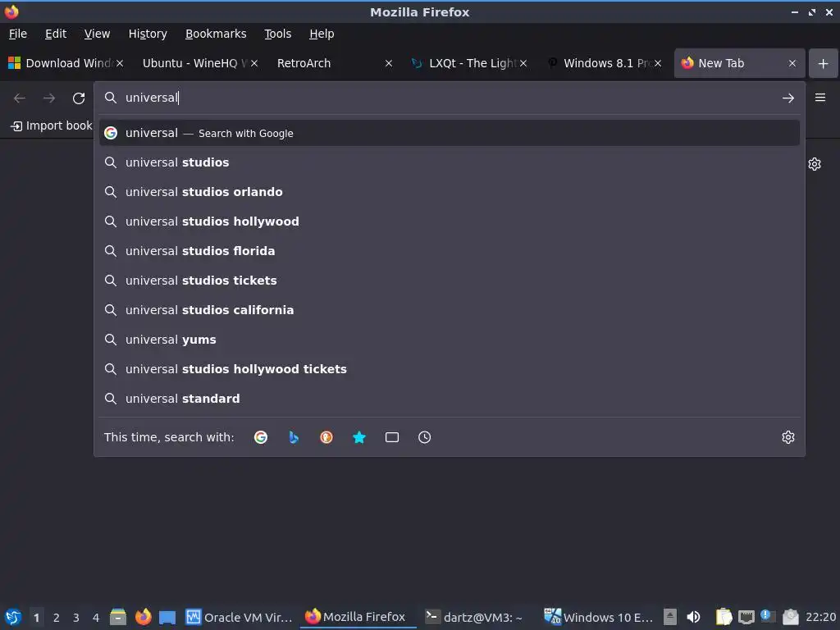Viewport: 840px width, 630px height.
Task: Search with Bing one-off icon
Action: 294,437
